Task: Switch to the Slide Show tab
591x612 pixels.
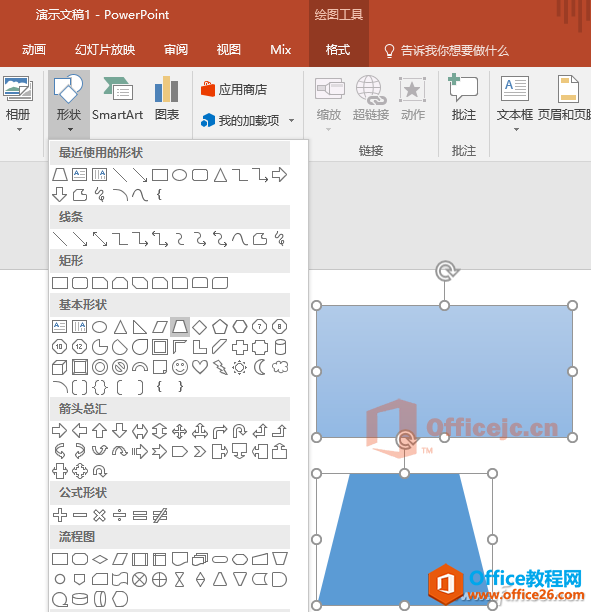Action: (x=105, y=50)
